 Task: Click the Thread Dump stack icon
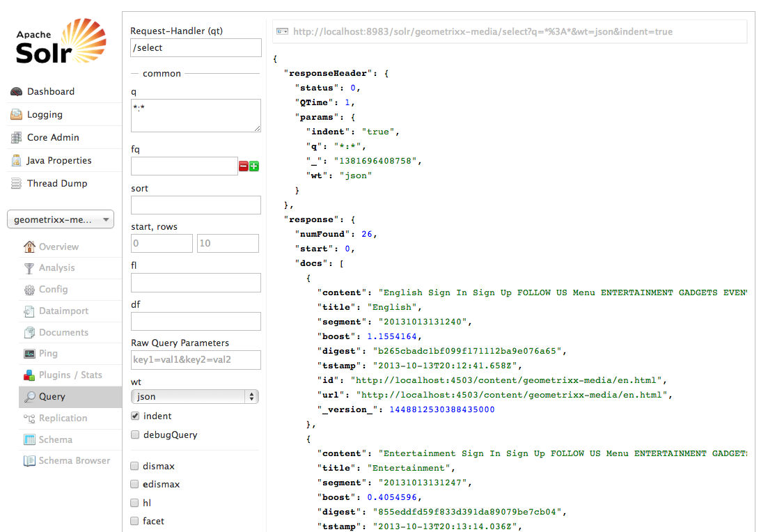click(17, 184)
